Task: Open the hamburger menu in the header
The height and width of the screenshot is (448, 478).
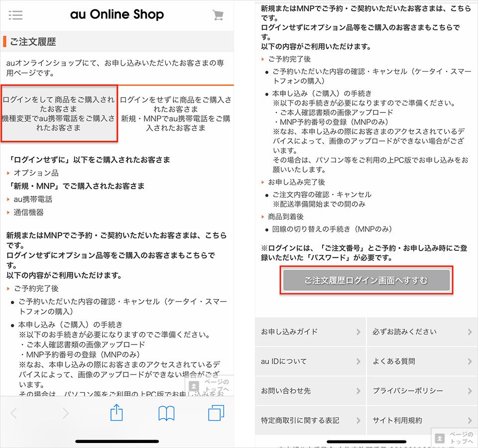Action: point(15,15)
